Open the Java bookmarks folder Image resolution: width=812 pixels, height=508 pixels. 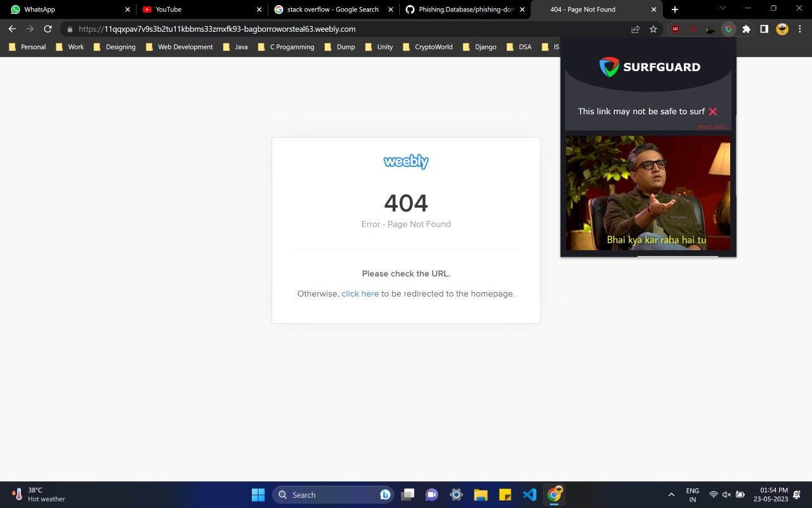235,47
